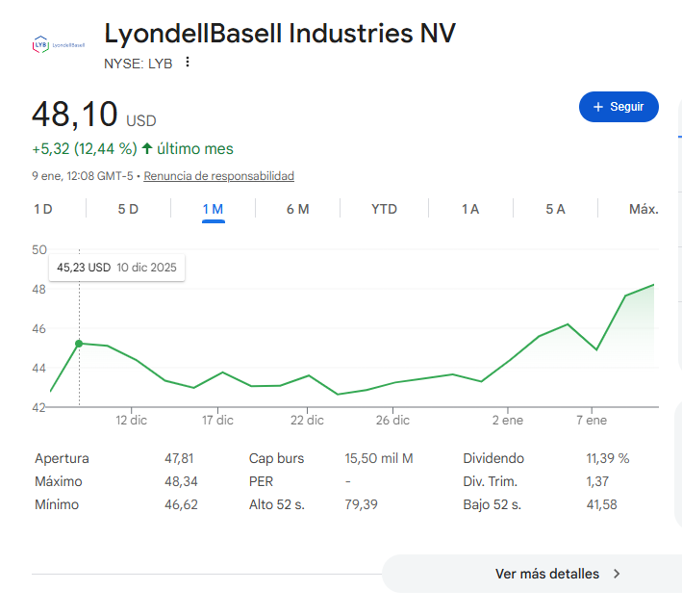
Task: Click Ver más detalles button
Action: click(x=548, y=574)
